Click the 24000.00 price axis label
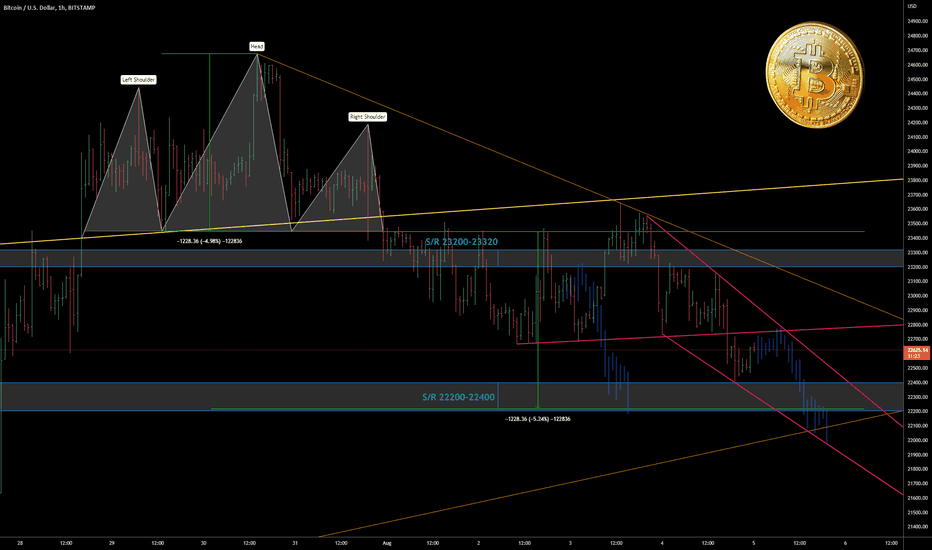The height and width of the screenshot is (550, 932). click(x=918, y=151)
